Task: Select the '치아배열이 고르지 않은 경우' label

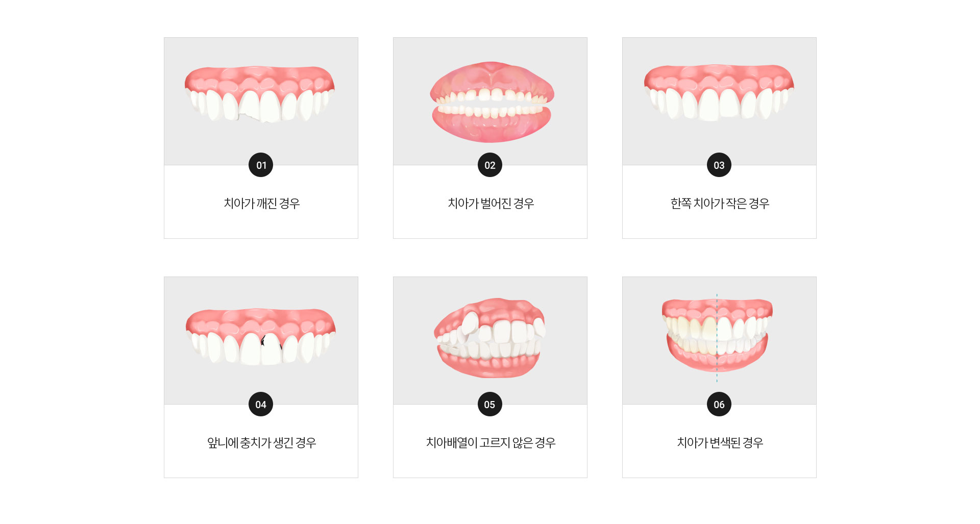Action: [x=491, y=442]
